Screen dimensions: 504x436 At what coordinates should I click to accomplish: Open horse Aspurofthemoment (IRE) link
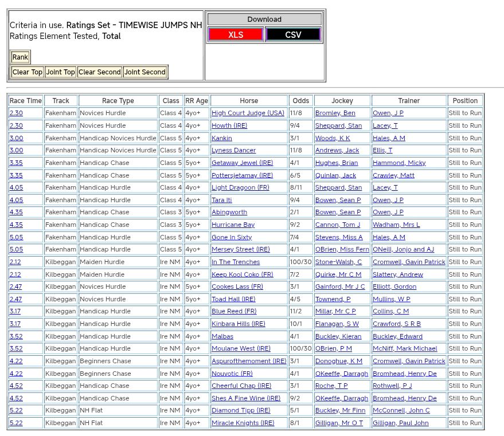coord(248,362)
